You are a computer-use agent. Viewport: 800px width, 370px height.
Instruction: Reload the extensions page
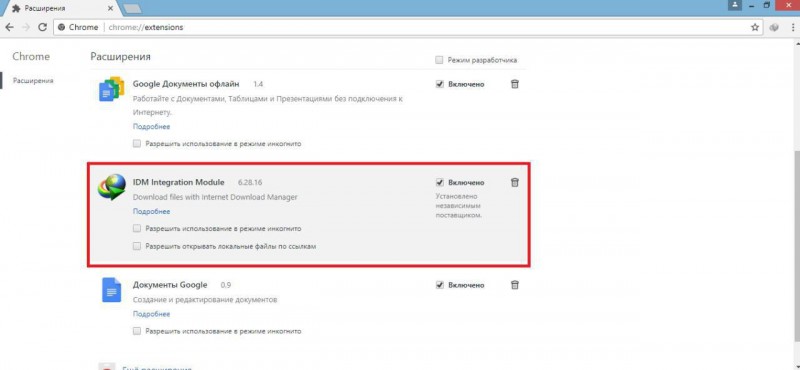[x=42, y=28]
